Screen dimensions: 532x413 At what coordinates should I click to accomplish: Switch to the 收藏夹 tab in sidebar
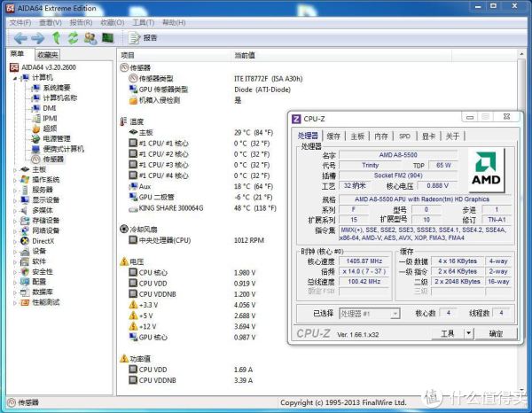click(48, 55)
